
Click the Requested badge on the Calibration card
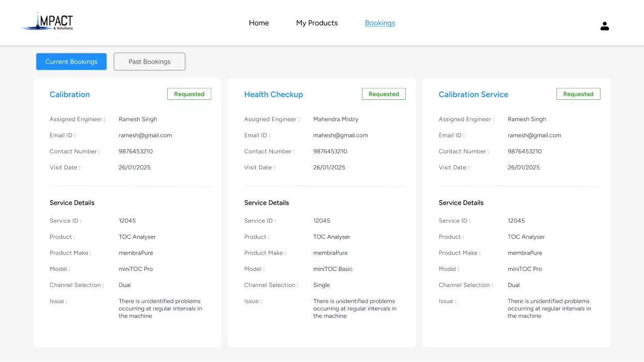click(189, 94)
